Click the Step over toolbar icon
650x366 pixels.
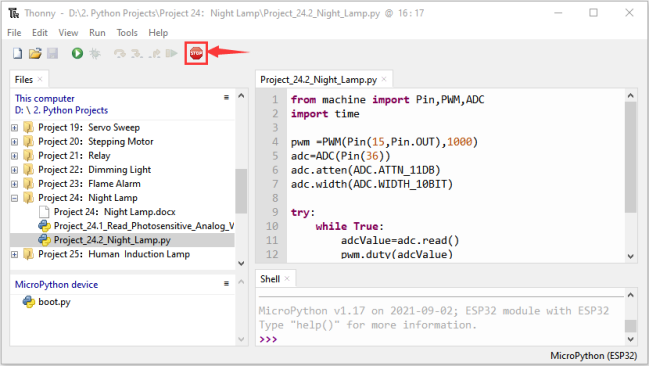(120, 53)
